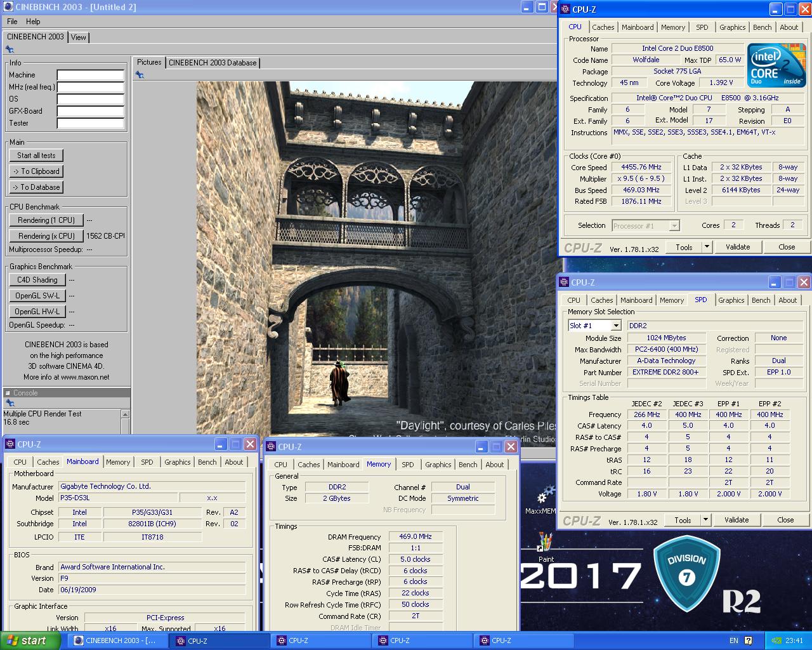Click the pin icon in Console panel
This screenshot has height=650, width=812.
(x=10, y=403)
